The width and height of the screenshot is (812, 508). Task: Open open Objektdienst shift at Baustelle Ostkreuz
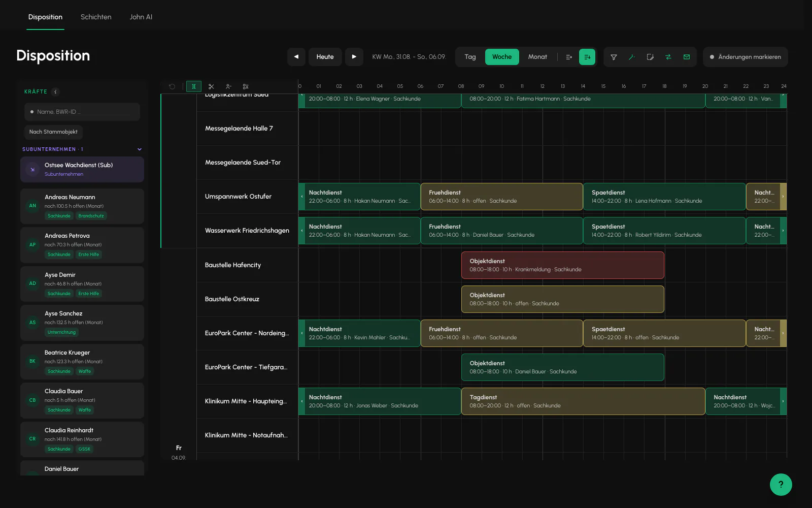click(563, 299)
